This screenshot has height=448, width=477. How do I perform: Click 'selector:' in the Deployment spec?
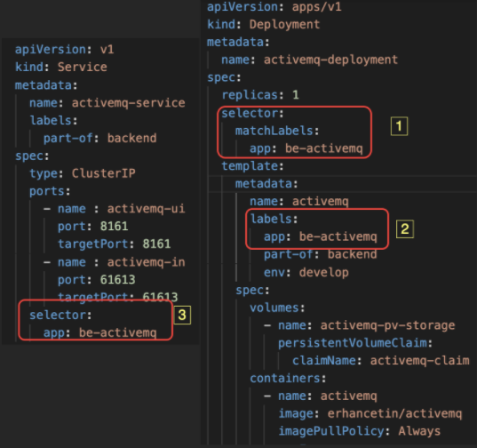click(x=252, y=113)
